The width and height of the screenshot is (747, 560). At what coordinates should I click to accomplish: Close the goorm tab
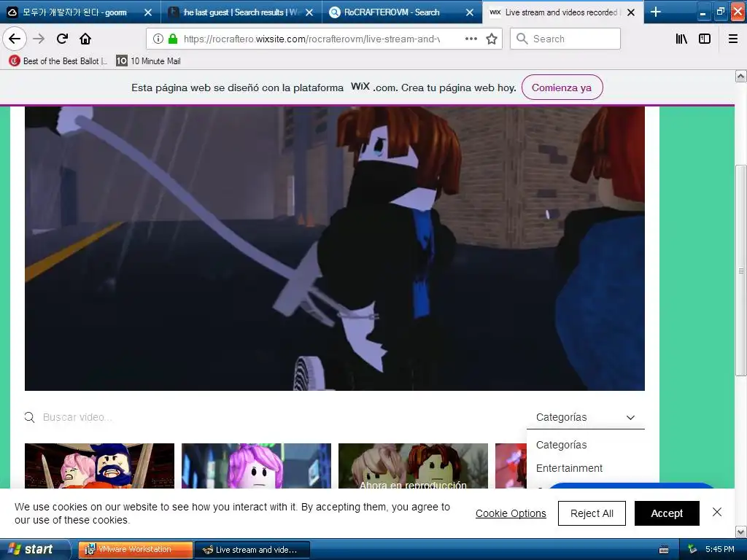pyautogui.click(x=147, y=12)
